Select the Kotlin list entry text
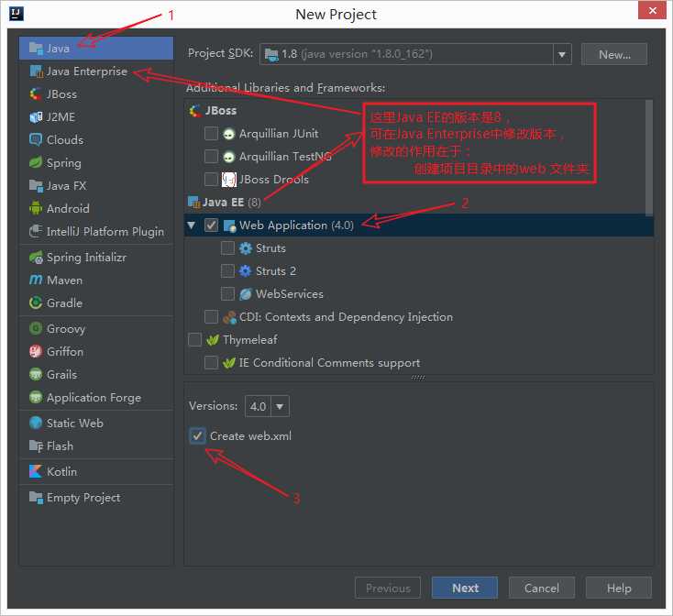The height and width of the screenshot is (616, 673). [61, 471]
